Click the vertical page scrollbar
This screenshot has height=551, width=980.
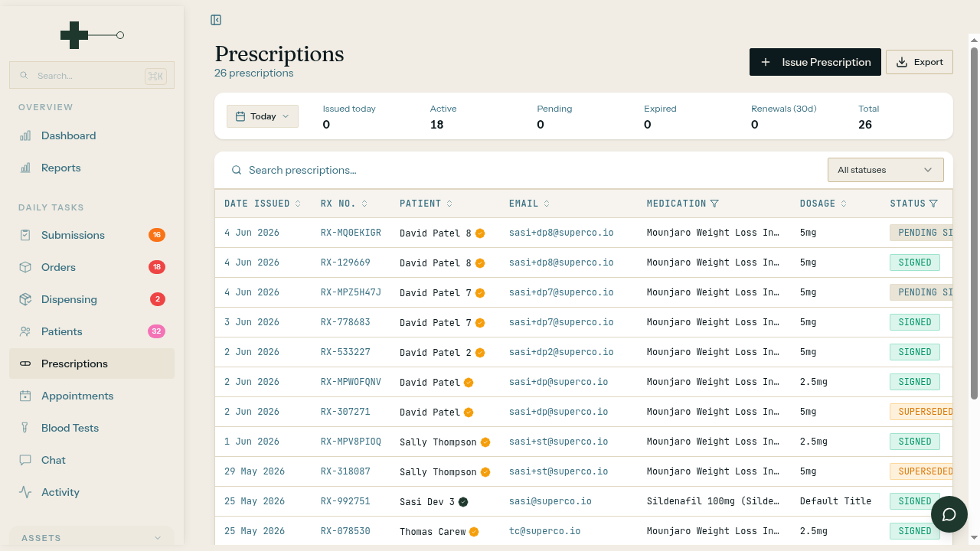tap(974, 222)
